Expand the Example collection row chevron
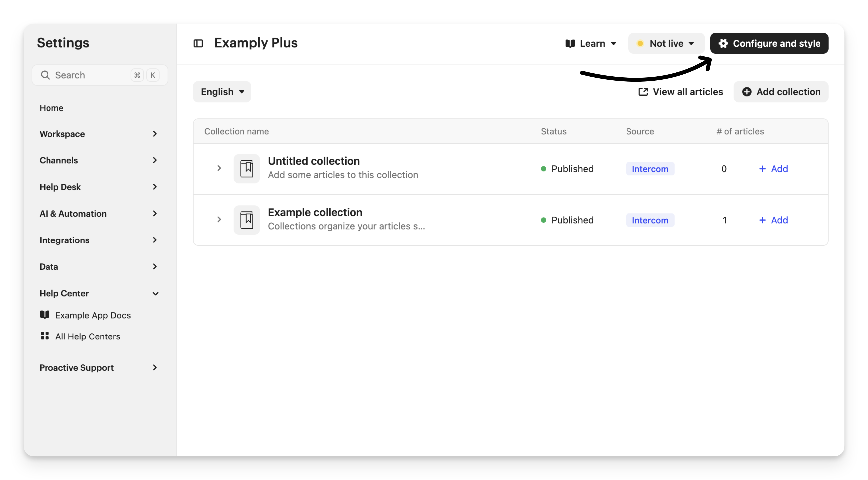Screen dimensions: 868x480 tap(219, 220)
